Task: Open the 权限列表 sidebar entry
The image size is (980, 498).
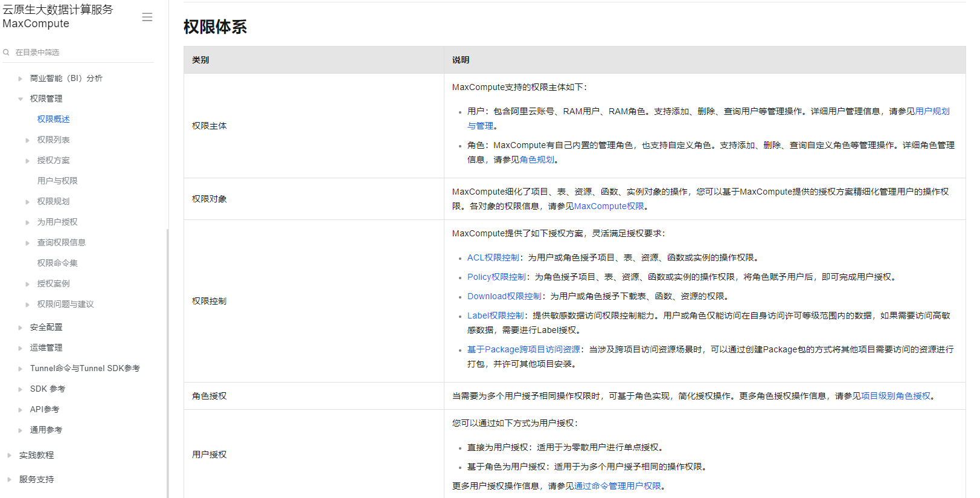Action: [x=54, y=140]
